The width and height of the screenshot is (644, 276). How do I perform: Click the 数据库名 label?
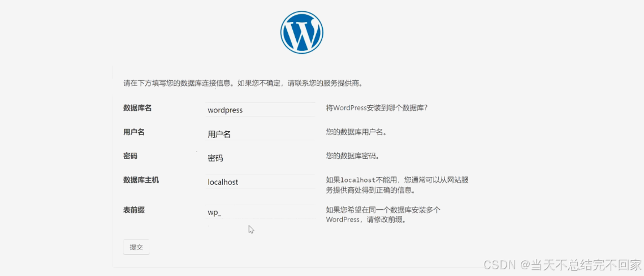coord(137,108)
